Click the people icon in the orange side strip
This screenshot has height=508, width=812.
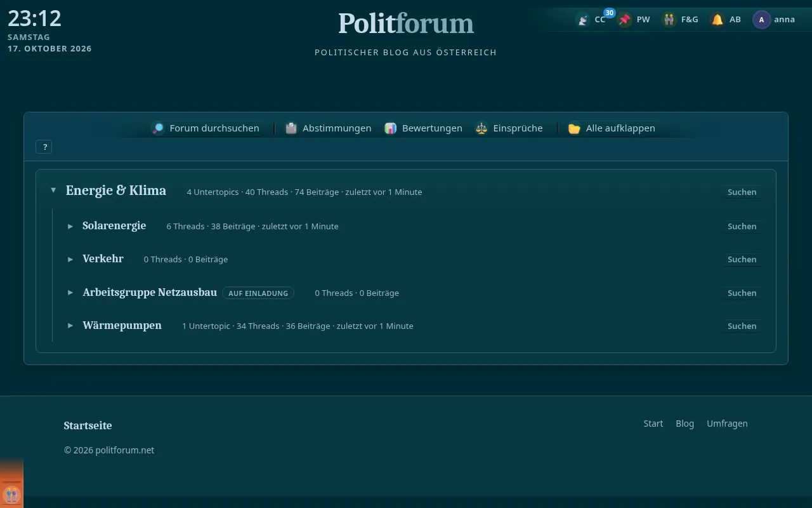pyautogui.click(x=11, y=494)
